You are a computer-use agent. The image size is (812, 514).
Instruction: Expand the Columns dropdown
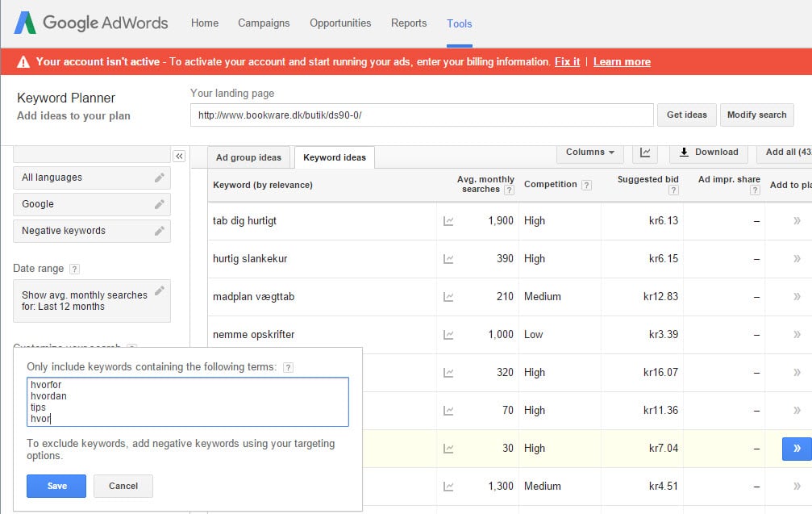589,152
